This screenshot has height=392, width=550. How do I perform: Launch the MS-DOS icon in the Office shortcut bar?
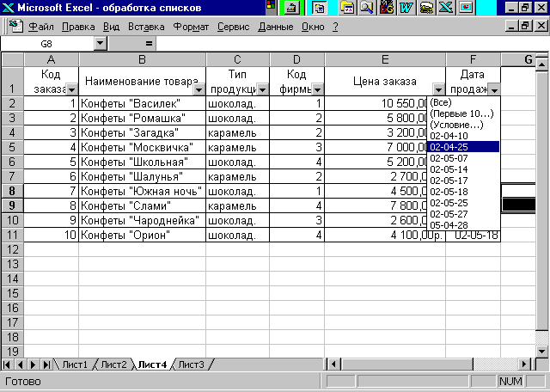click(386, 8)
